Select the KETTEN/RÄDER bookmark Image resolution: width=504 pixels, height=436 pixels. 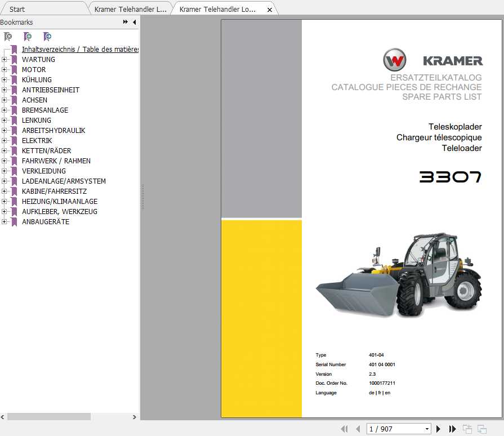coord(46,151)
